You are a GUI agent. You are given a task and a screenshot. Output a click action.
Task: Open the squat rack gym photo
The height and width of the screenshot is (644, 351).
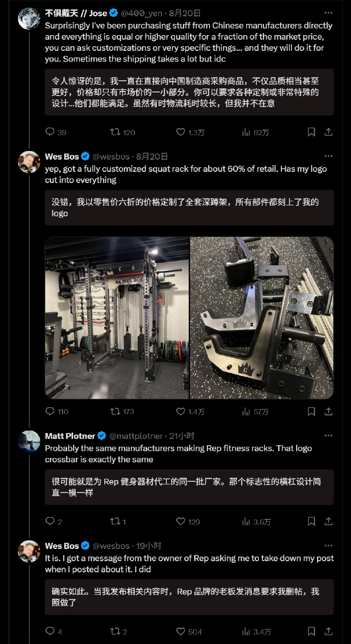pyautogui.click(x=116, y=318)
